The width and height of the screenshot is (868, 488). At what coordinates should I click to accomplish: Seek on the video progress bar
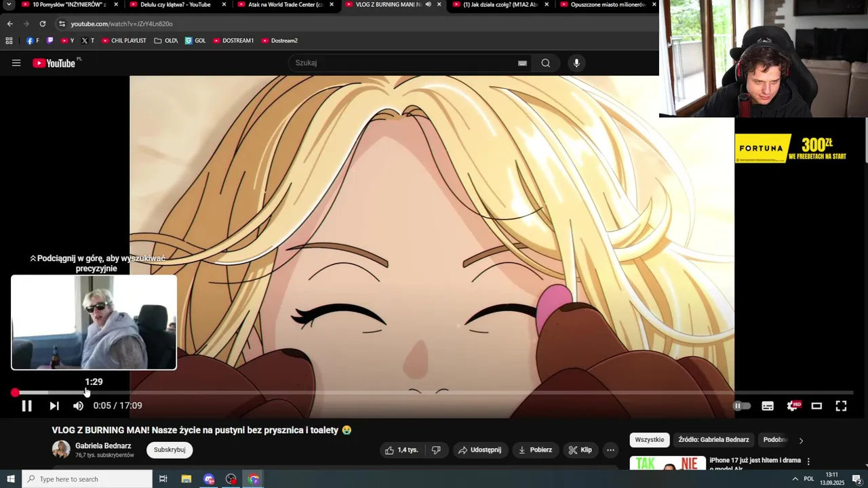(434, 392)
